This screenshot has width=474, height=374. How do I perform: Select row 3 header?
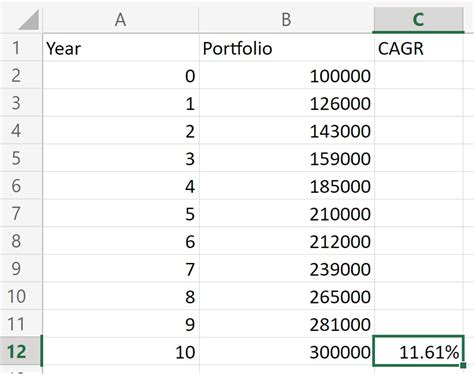[x=21, y=103]
